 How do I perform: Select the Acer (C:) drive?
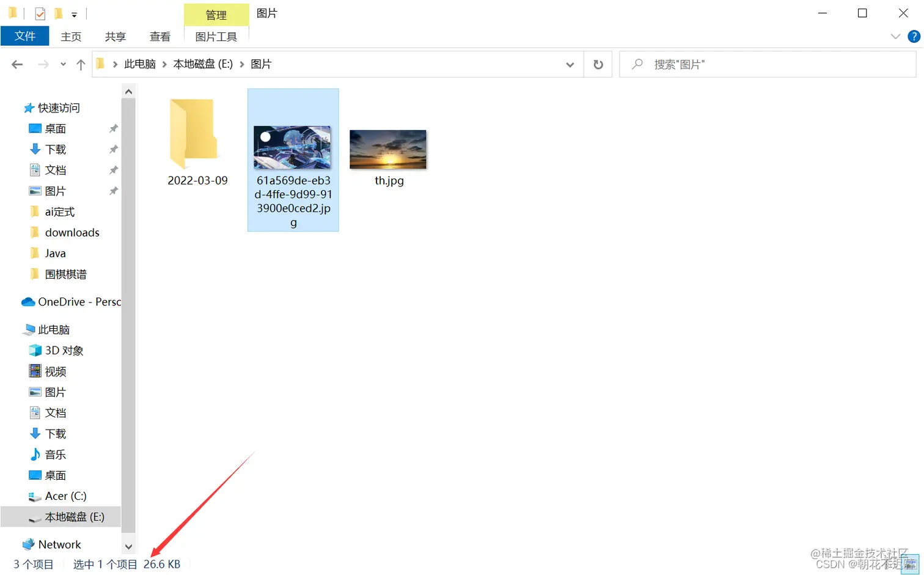pos(65,496)
